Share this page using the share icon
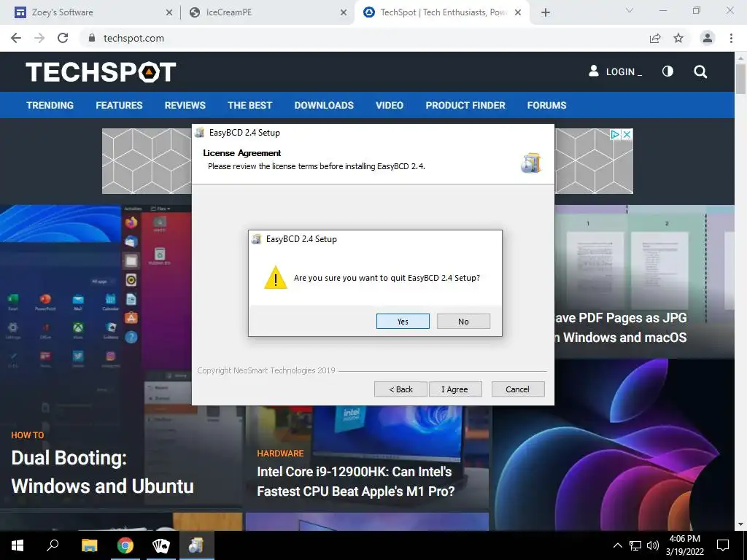 pos(655,38)
